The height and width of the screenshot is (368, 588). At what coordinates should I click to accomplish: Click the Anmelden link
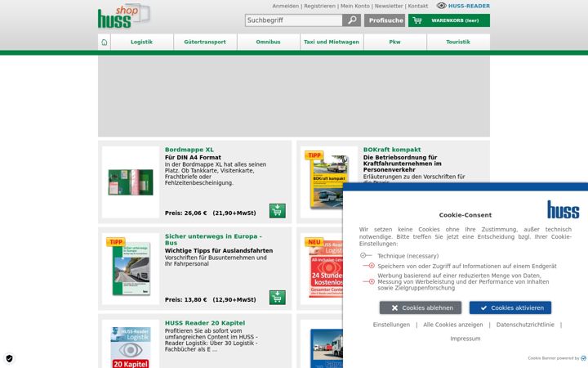pos(285,6)
